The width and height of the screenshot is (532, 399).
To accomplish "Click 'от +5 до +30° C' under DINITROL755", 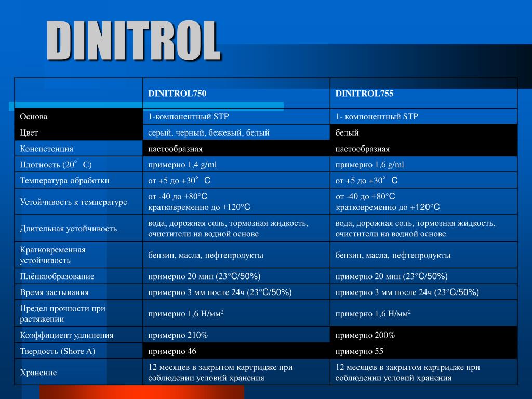I will click(366, 180).
